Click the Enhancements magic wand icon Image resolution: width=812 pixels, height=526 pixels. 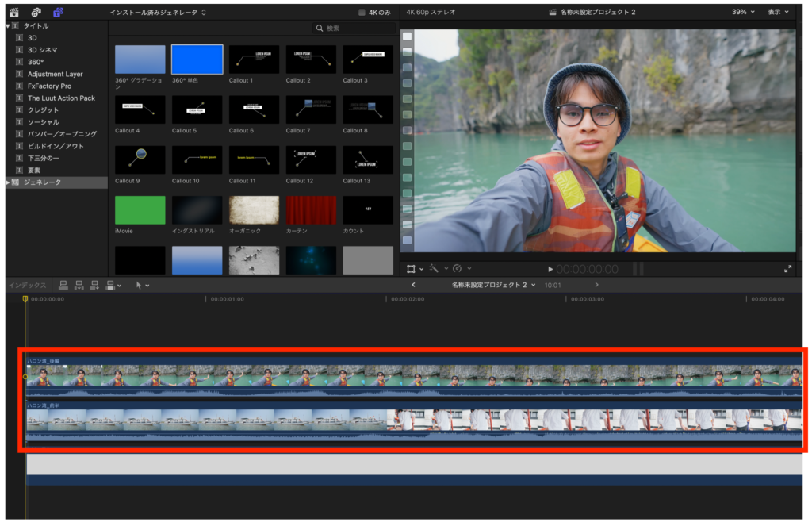tap(435, 269)
